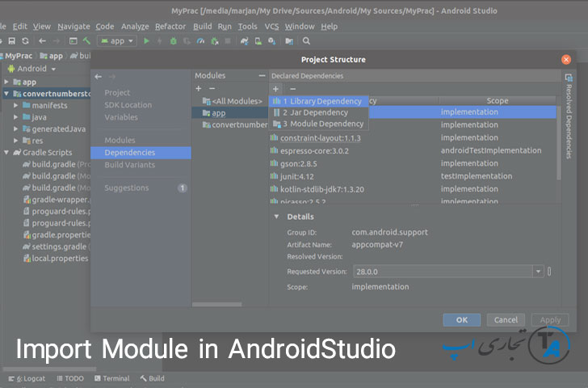Expand the java folder
The image size is (588, 388).
pyautogui.click(x=16, y=117)
